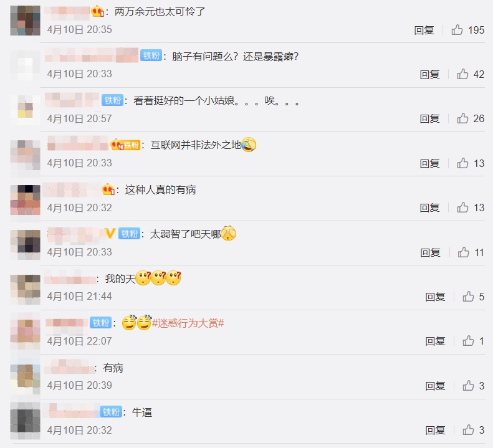493x448 pixels.
Task: Reply to the 两万余元也太可怜了 comment
Action: tap(424, 30)
